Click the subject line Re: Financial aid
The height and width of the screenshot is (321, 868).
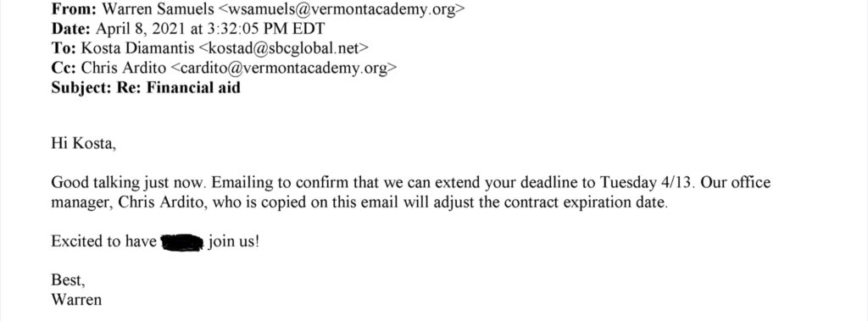[178, 87]
